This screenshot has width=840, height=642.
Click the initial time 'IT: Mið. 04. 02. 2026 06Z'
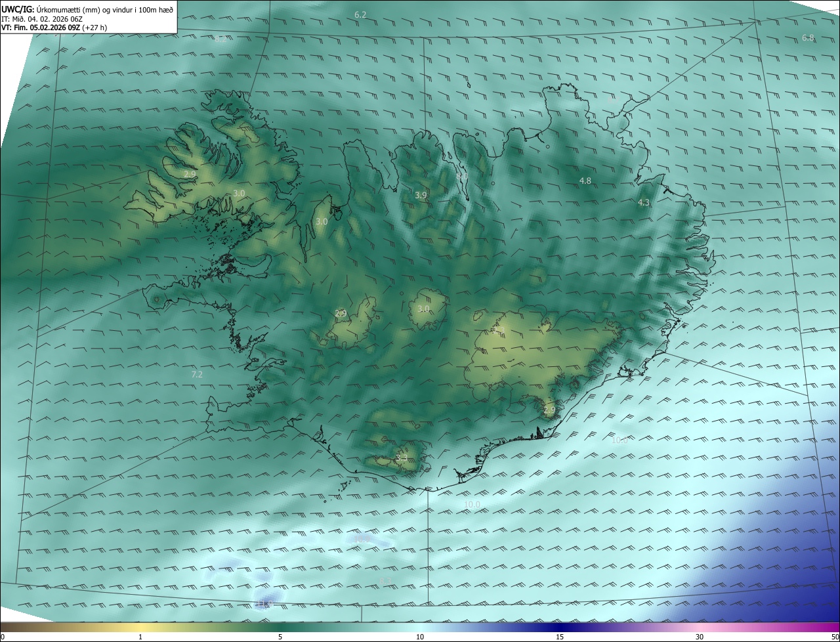pos(43,19)
